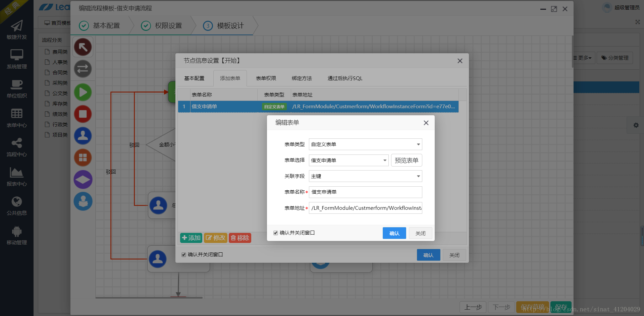Click 分类管理 button

[615, 58]
